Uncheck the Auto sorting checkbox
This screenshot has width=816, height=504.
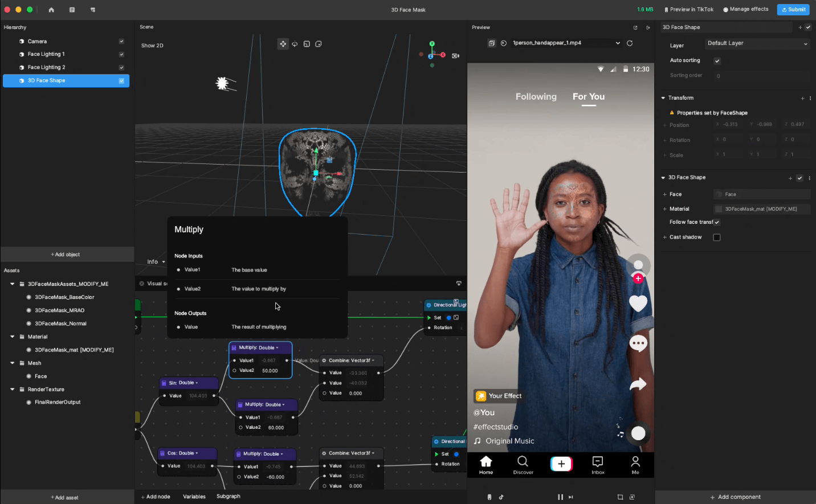[x=717, y=61]
